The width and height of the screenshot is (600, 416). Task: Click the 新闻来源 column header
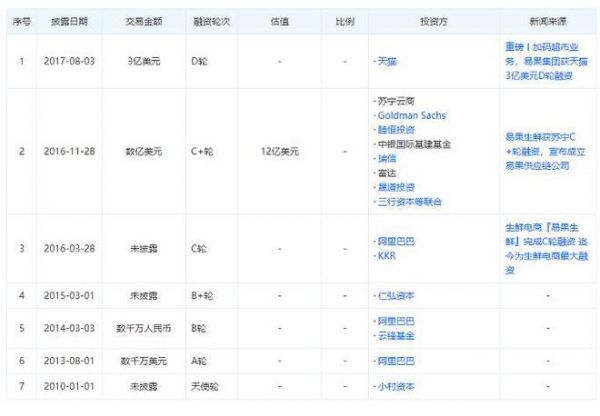[x=548, y=22]
